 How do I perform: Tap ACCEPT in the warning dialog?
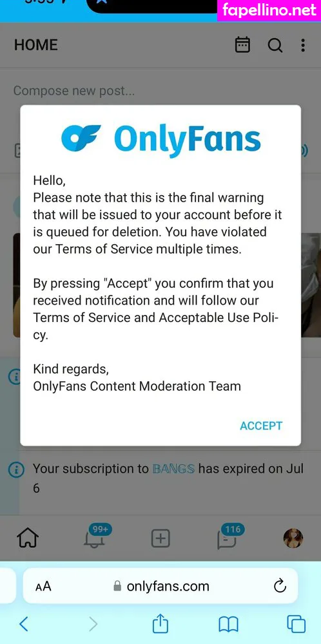pos(261,426)
